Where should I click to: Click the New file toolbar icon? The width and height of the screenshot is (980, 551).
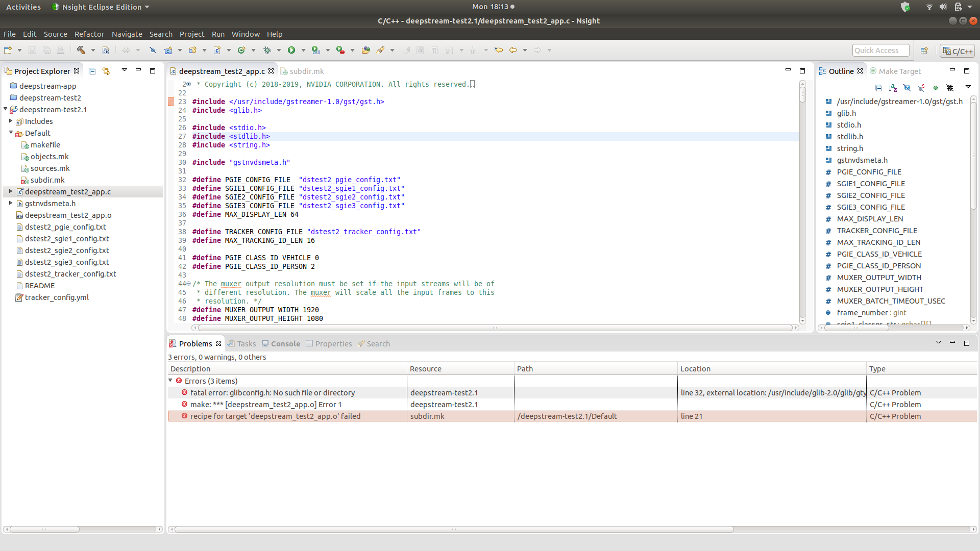coord(8,50)
